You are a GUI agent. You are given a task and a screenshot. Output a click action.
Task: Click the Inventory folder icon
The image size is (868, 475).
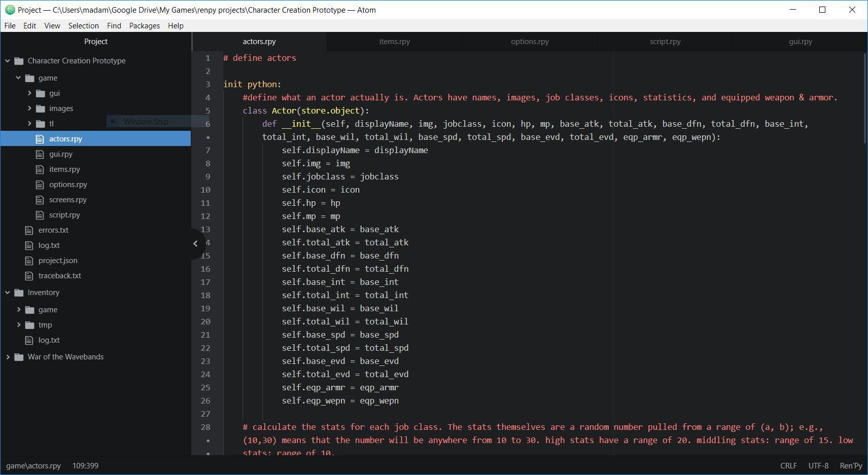tap(19, 293)
